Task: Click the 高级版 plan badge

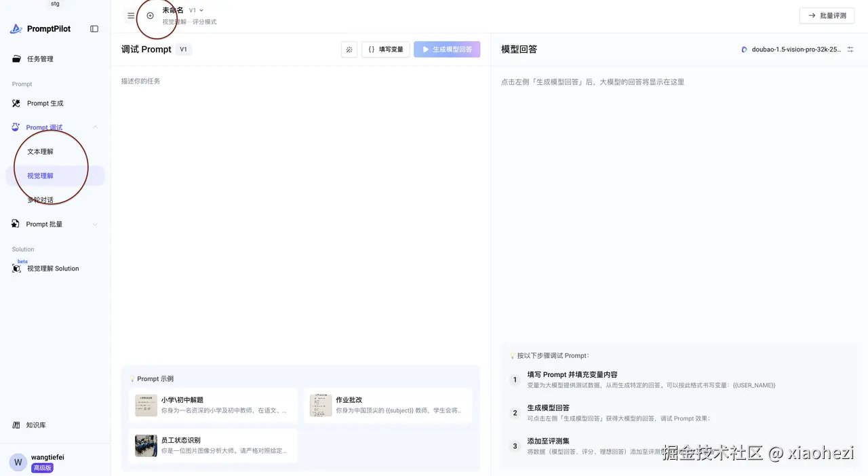Action: (x=42, y=468)
